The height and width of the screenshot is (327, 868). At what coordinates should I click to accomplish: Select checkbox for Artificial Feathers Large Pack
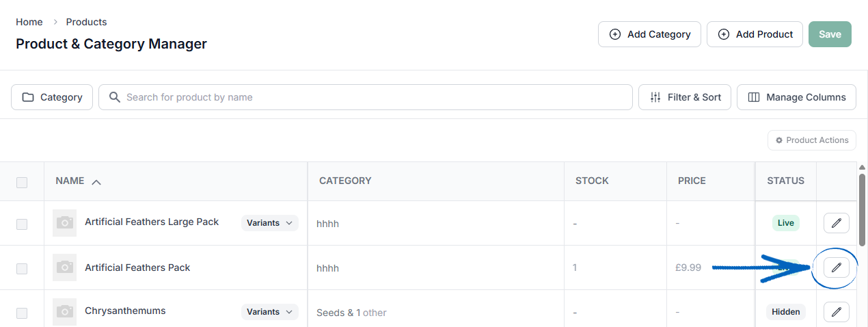(x=22, y=224)
